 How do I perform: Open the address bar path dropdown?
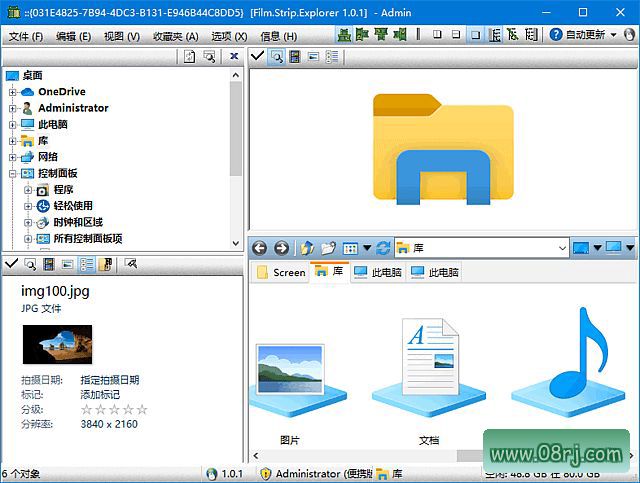[561, 248]
